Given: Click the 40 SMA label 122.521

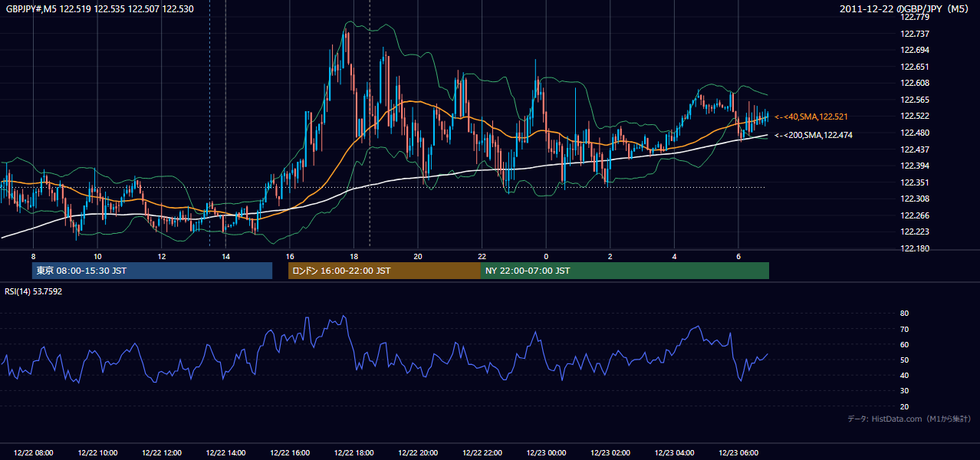Looking at the screenshot, I should [811, 117].
